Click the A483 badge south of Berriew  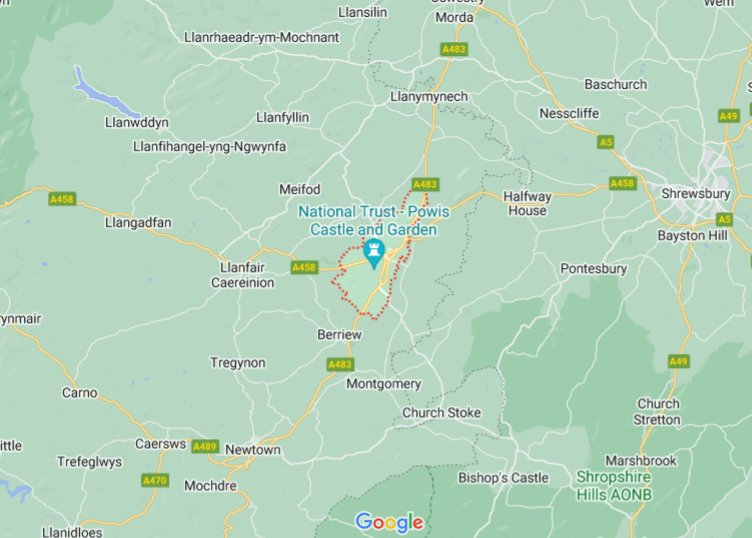341,364
